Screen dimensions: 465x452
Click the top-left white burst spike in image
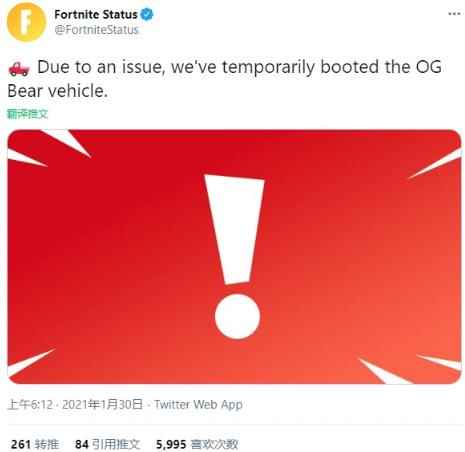67,143
